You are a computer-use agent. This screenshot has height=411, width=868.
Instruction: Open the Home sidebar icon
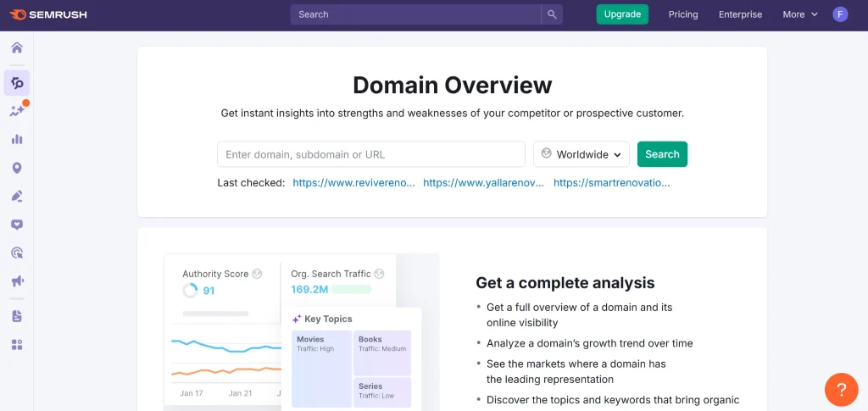click(x=17, y=47)
